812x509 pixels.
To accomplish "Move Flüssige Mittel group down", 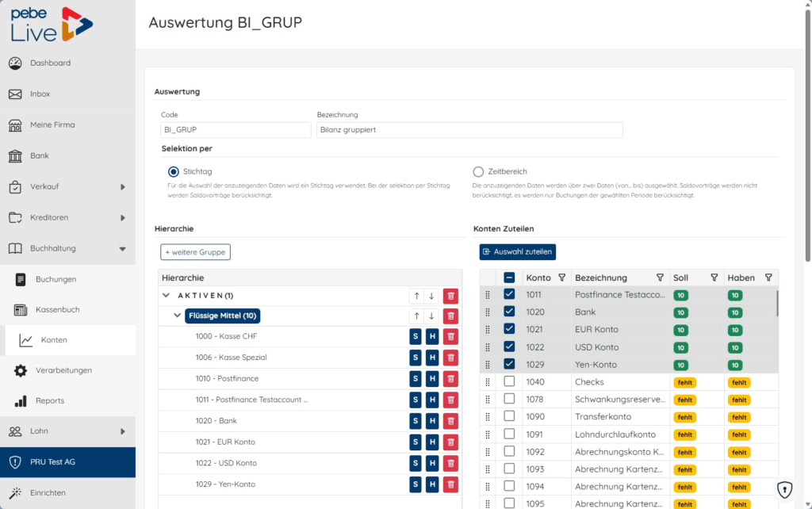I will point(431,316).
